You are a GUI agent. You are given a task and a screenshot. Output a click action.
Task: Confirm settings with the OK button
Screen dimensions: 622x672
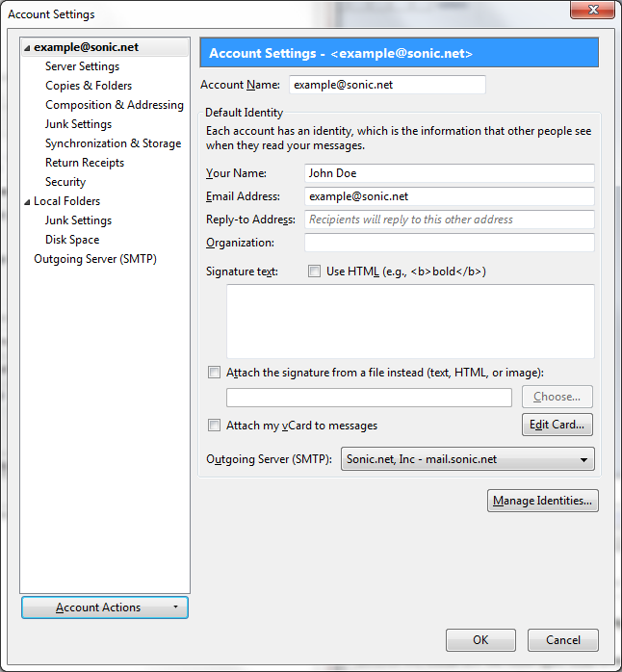pyautogui.click(x=480, y=640)
